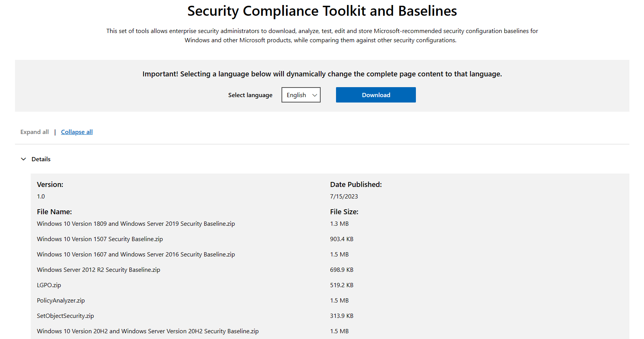Screen dimensions: 644x339
Task: Click the File Name heading
Action: [54, 212]
